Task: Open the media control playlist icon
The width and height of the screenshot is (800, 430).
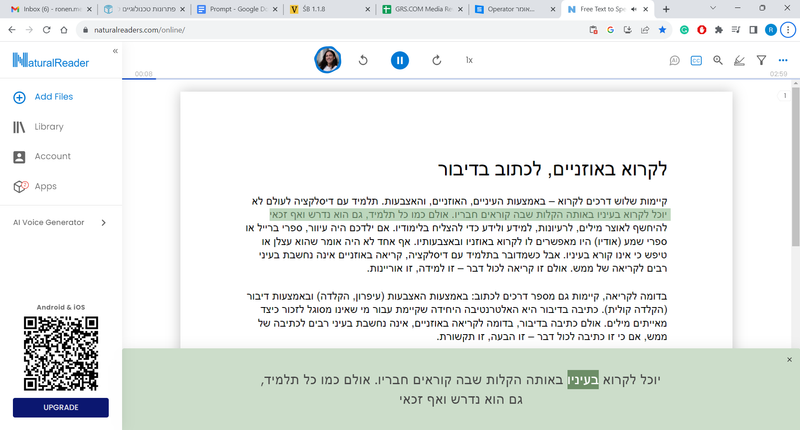Action: pos(736,30)
